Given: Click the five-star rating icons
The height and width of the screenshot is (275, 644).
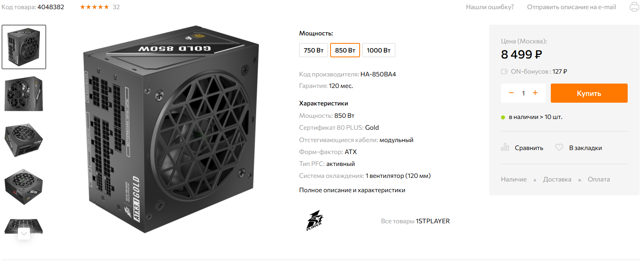Looking at the screenshot, I should [94, 7].
